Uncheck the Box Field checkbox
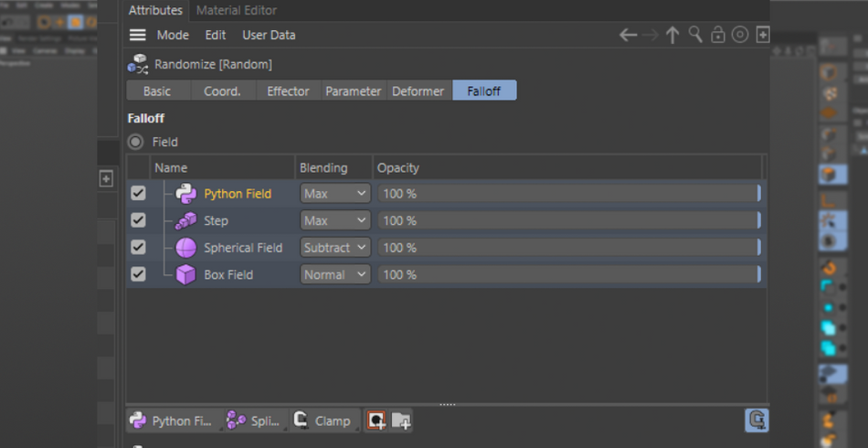Viewport: 868px width, 448px height. pyautogui.click(x=138, y=274)
